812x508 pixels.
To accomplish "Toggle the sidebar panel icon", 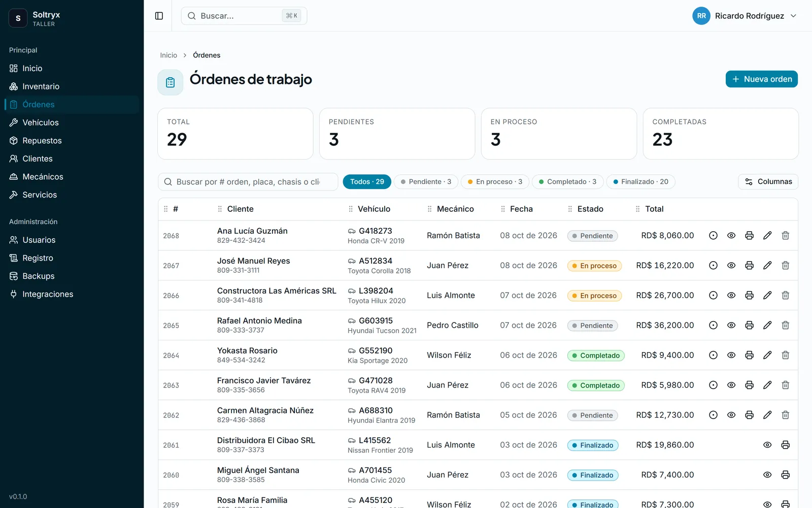I will pos(159,16).
